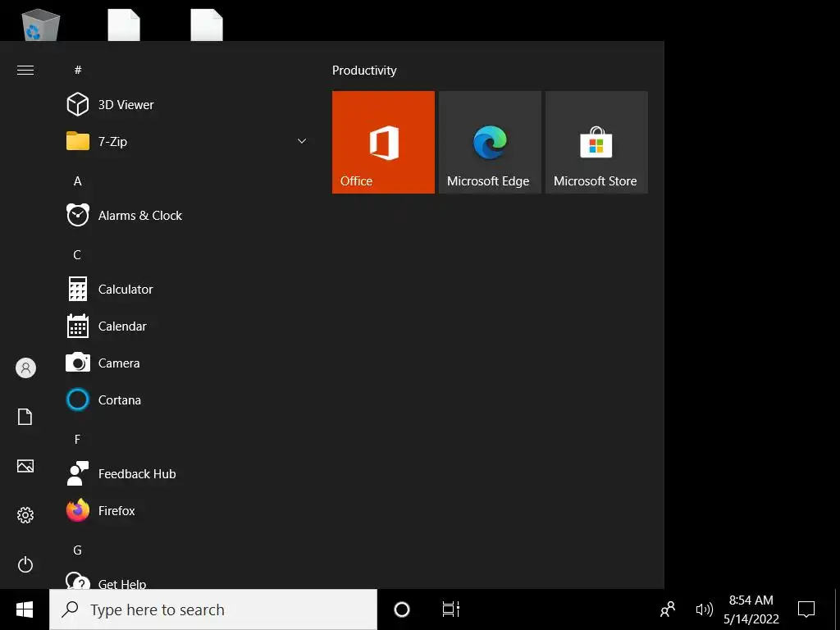
Task: Click the Show desktop sliver at taskbar end
Action: (837, 609)
